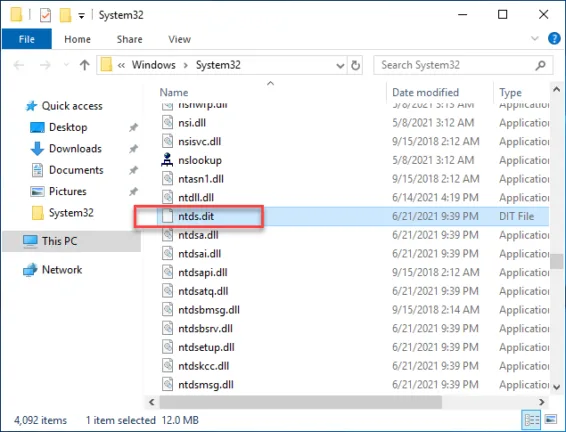Click the horizontal scrollbar thumb
Image resolution: width=566 pixels, height=432 pixels.
click(301, 402)
